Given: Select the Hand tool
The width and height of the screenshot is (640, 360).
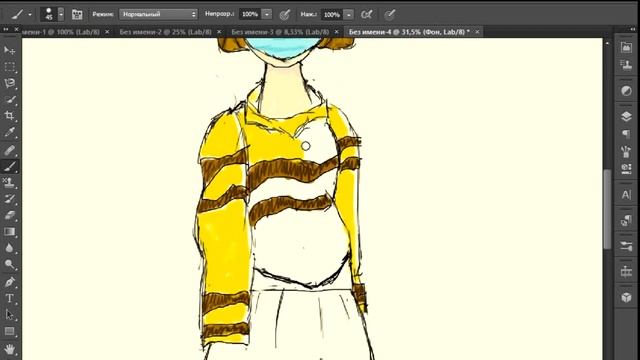Looking at the screenshot, I should (x=9, y=349).
